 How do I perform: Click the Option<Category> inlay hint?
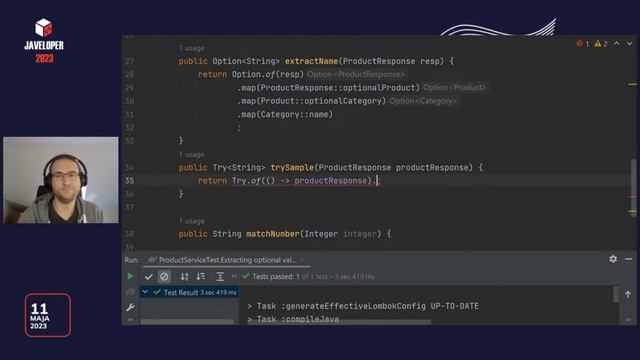(x=423, y=101)
